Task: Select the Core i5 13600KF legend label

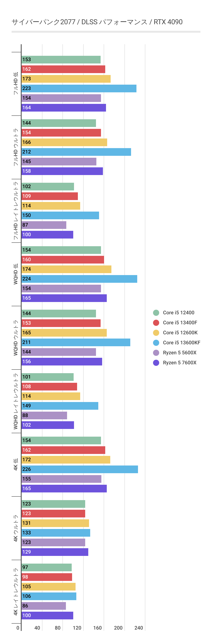Action: pyautogui.click(x=181, y=343)
